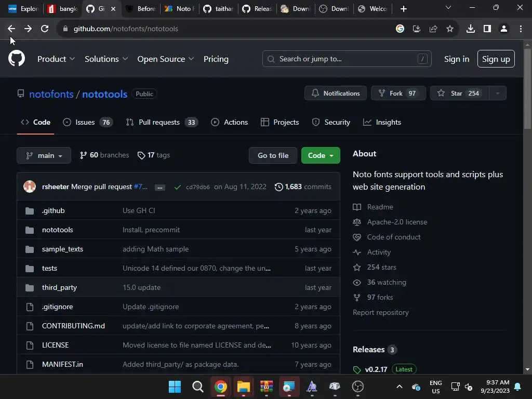Toggle the Chrome side panel icon

point(487,29)
